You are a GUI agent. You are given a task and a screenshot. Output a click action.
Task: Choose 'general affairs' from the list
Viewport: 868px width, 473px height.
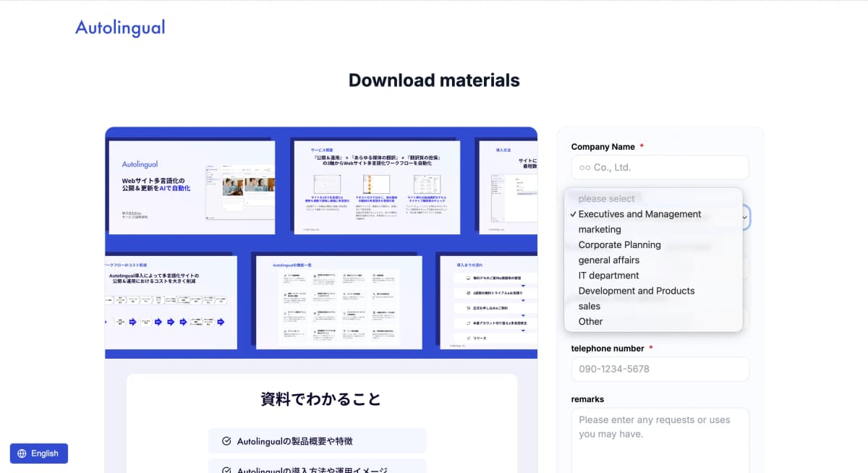653,260
